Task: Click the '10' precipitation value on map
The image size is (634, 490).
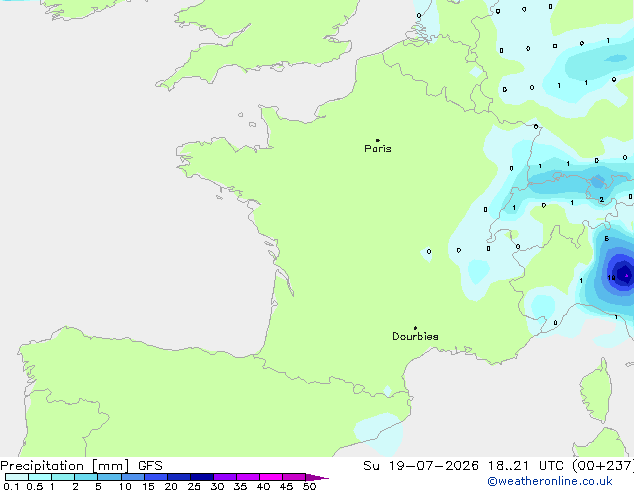Action: point(611,277)
